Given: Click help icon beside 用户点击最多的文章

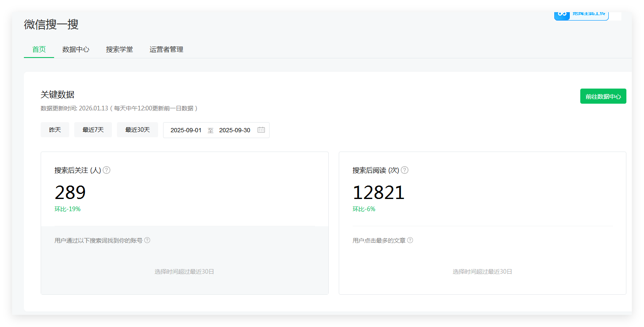Looking at the screenshot, I should [x=410, y=240].
